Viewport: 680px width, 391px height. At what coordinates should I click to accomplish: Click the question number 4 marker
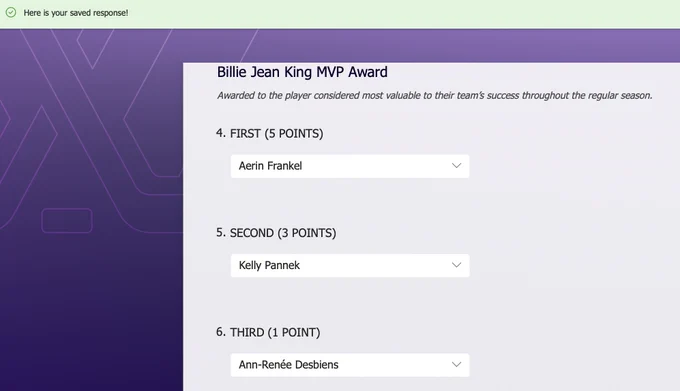pos(221,133)
